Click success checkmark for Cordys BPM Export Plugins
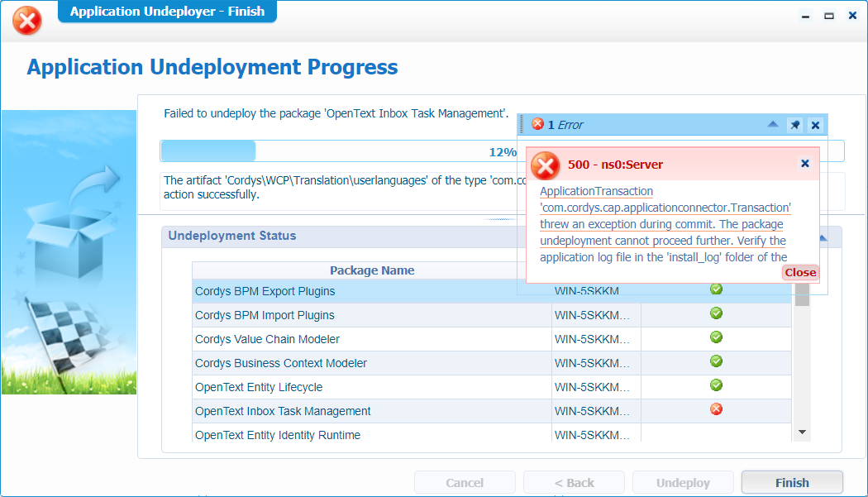The width and height of the screenshot is (868, 497). coord(717,289)
